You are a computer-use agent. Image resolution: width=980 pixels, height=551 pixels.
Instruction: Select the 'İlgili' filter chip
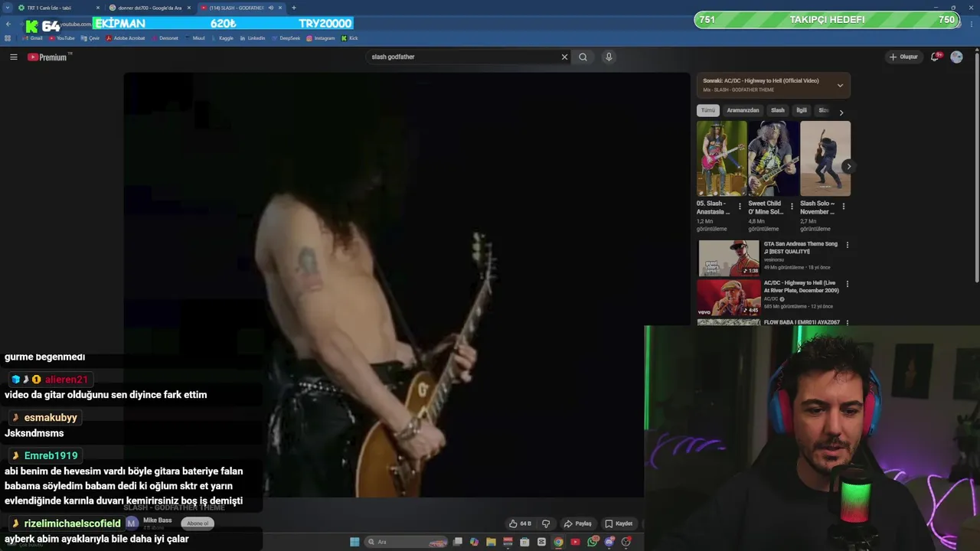802,110
